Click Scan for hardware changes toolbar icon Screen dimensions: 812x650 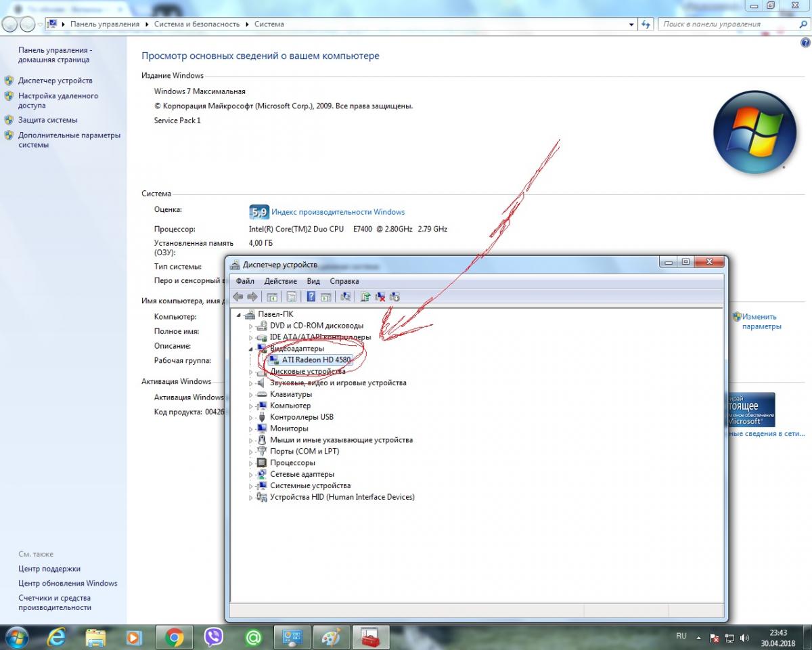point(346,297)
